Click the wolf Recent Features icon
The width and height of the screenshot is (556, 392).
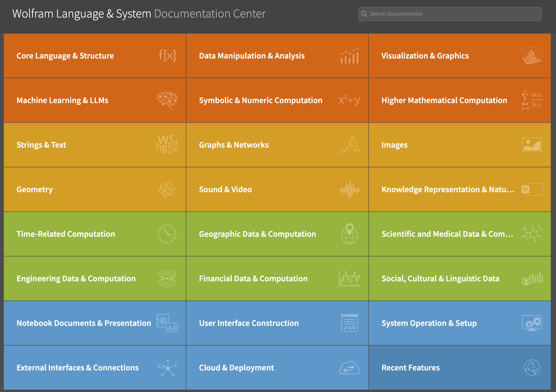532,368
